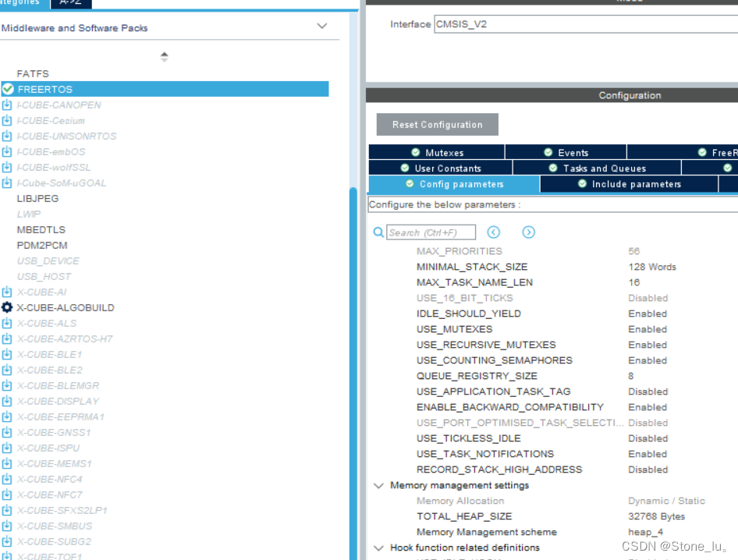Click download icon beside X-CUBE-GNSS1

6,432
